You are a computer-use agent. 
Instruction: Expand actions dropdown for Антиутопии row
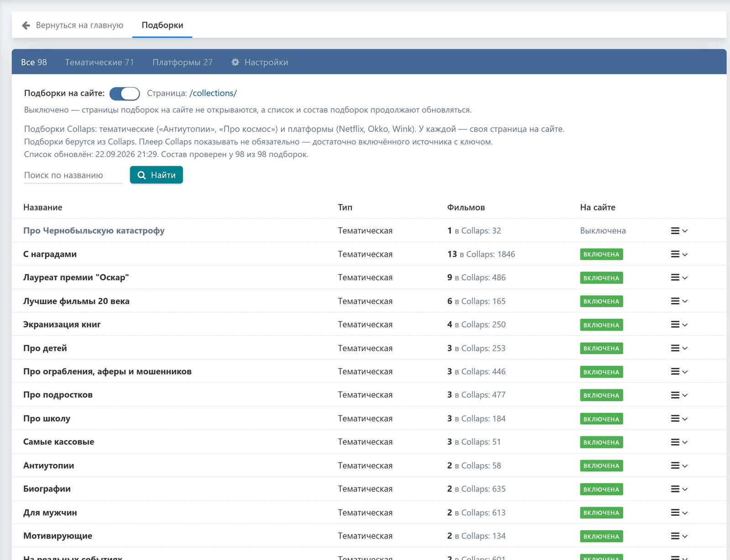679,466
